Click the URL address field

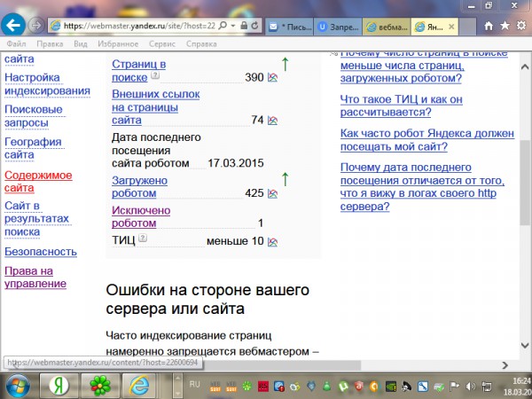[139, 26]
